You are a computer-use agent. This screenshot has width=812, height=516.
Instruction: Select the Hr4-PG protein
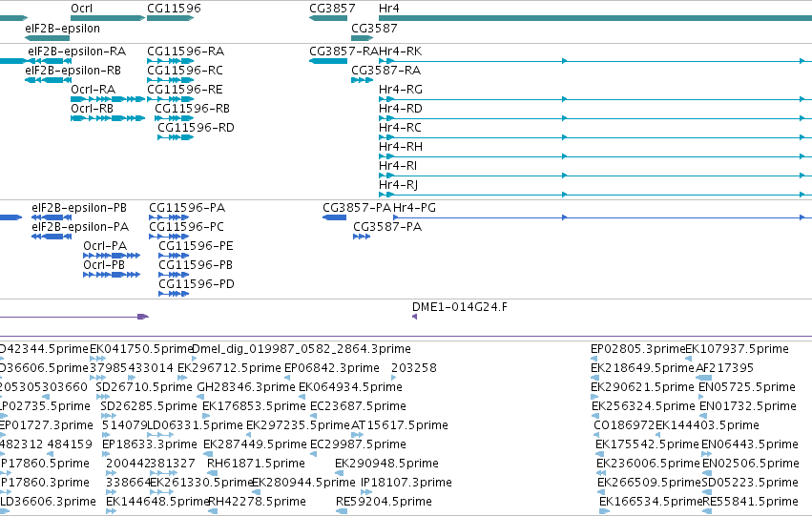415,208
